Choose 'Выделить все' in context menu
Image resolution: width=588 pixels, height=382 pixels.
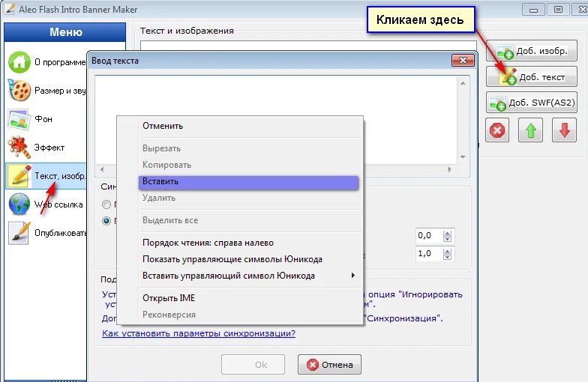pyautogui.click(x=240, y=220)
